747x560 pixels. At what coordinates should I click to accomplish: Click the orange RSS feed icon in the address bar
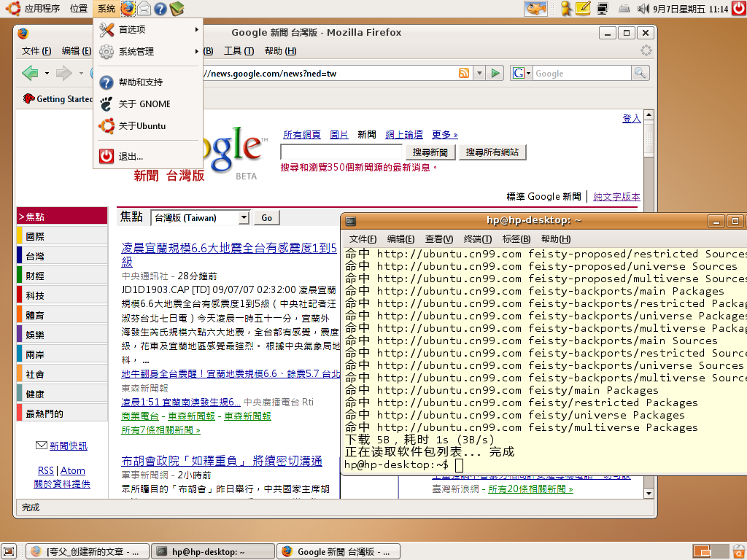click(463, 73)
